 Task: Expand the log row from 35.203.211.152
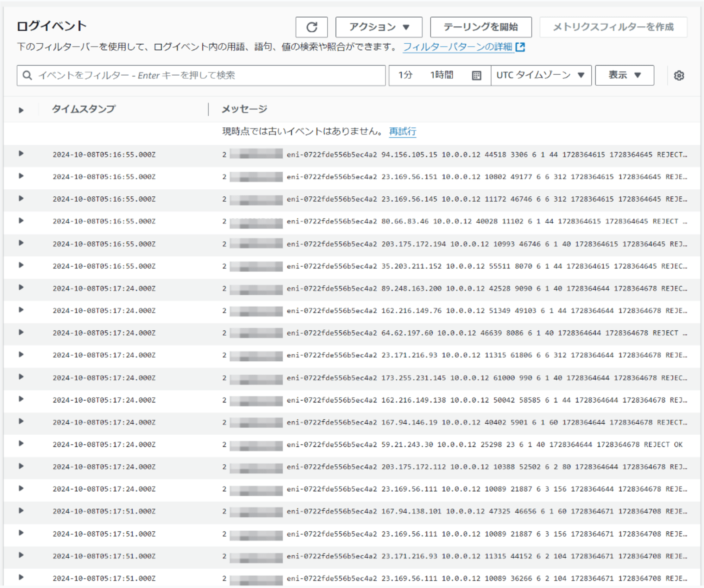point(21,265)
